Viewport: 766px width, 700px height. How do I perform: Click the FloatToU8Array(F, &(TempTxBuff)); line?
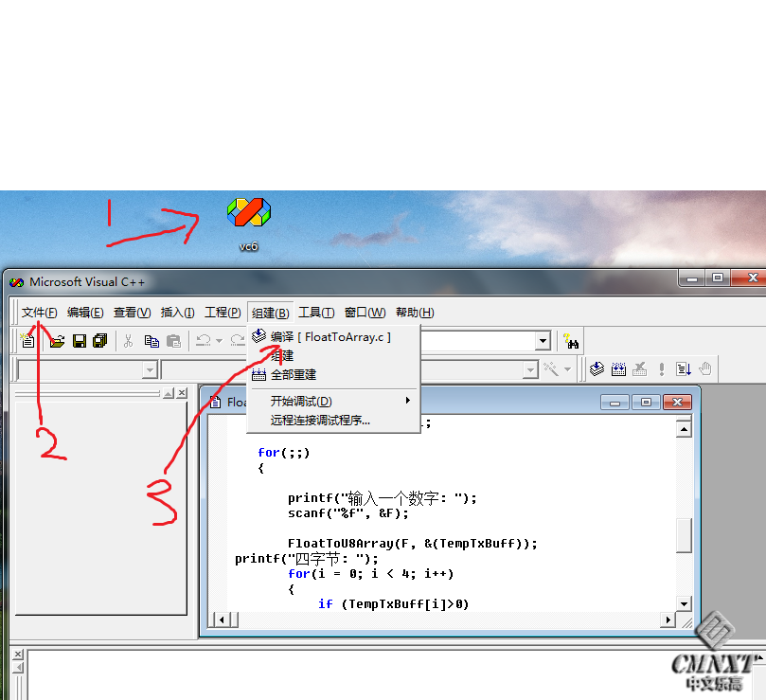pyautogui.click(x=412, y=544)
